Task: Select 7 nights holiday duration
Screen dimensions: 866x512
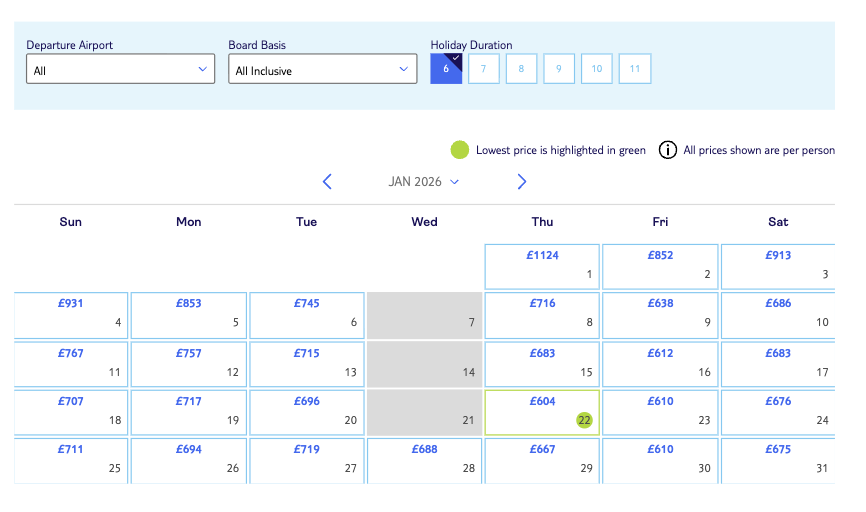Action: (x=484, y=69)
